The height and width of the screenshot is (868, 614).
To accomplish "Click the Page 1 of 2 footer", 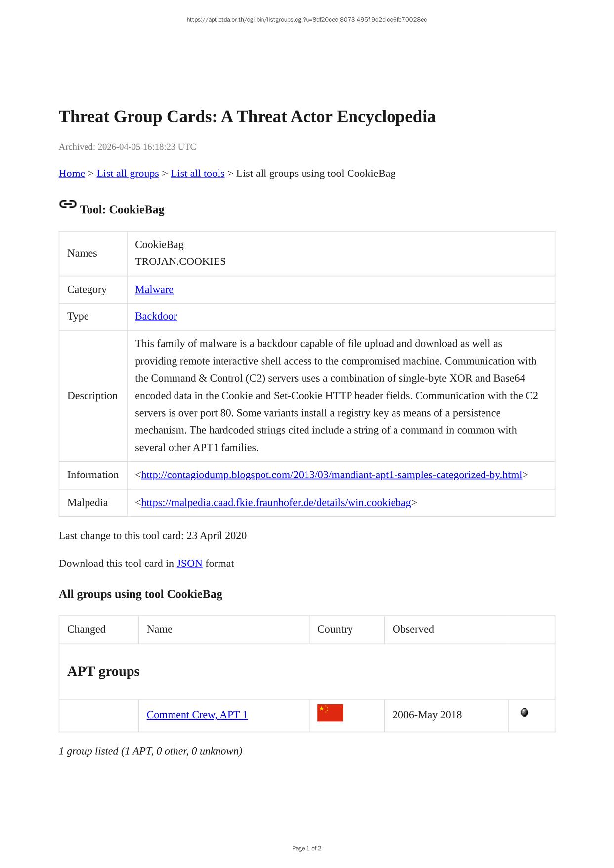I will [307, 848].
